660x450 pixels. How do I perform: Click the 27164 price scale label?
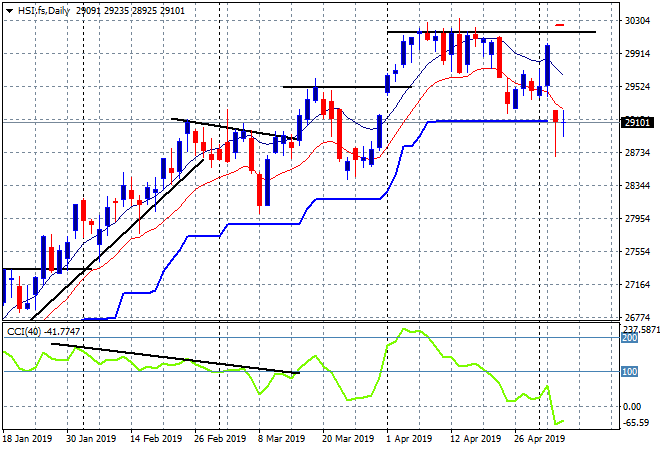(637, 285)
